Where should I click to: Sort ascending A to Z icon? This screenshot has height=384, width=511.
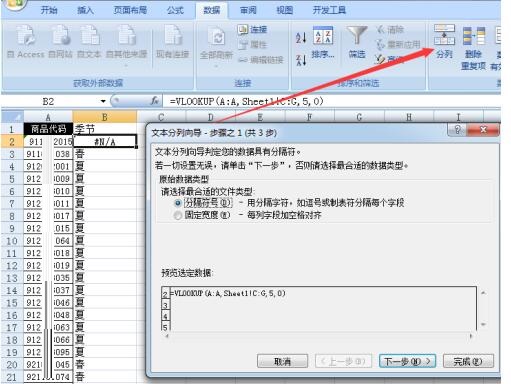(x=301, y=38)
